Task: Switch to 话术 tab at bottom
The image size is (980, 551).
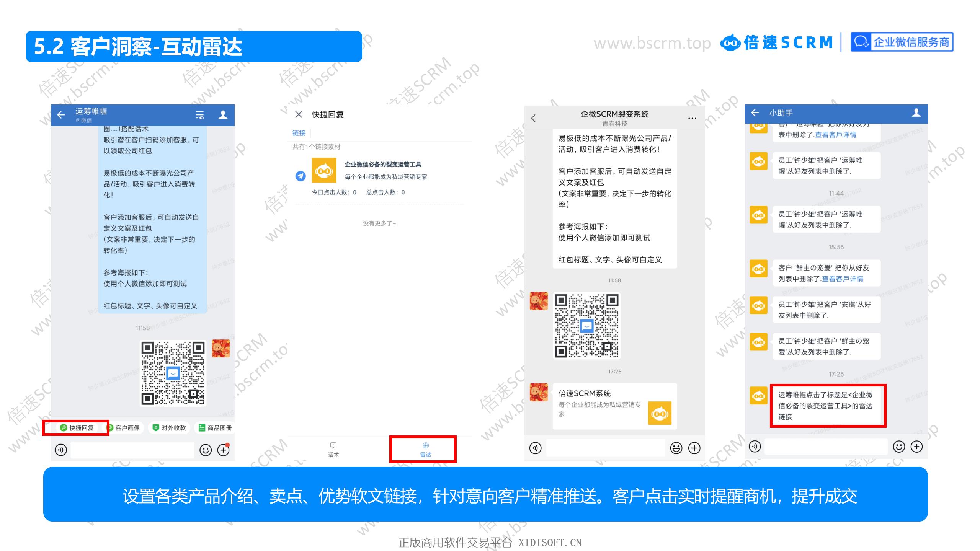Action: click(333, 450)
